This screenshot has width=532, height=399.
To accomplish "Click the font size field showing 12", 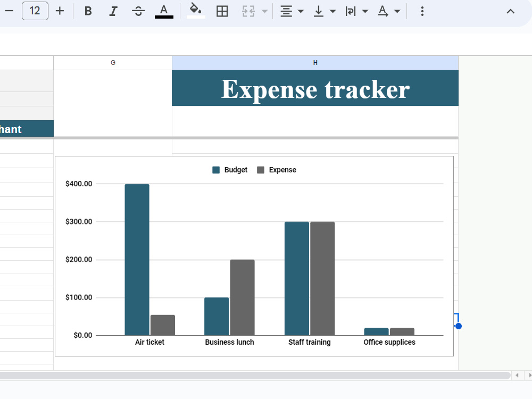I will (x=35, y=11).
